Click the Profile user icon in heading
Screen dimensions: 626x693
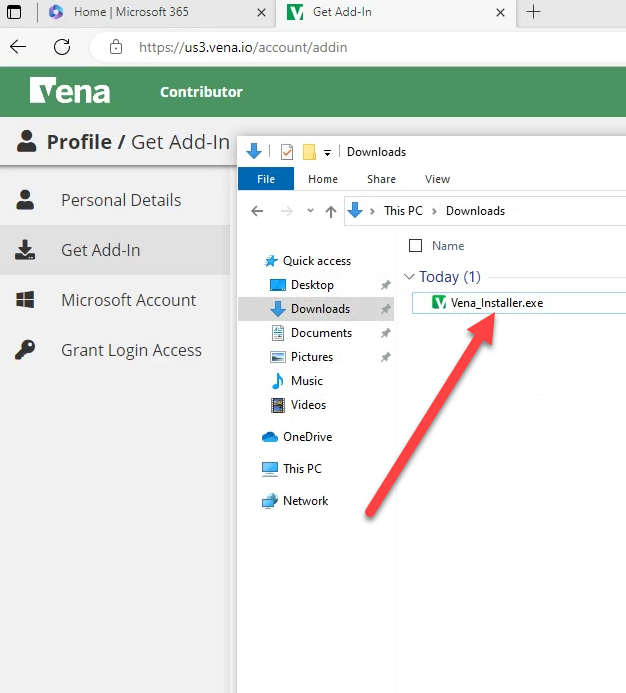(x=27, y=141)
